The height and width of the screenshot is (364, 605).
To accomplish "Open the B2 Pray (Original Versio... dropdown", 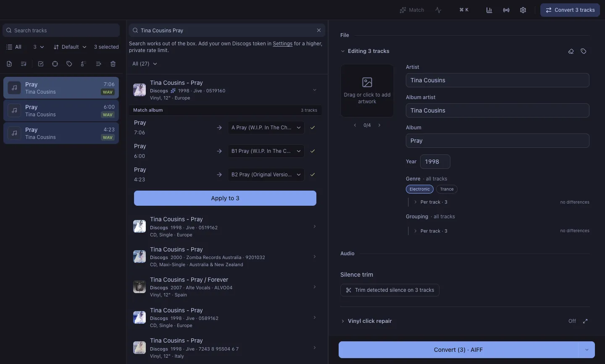I will [266, 175].
